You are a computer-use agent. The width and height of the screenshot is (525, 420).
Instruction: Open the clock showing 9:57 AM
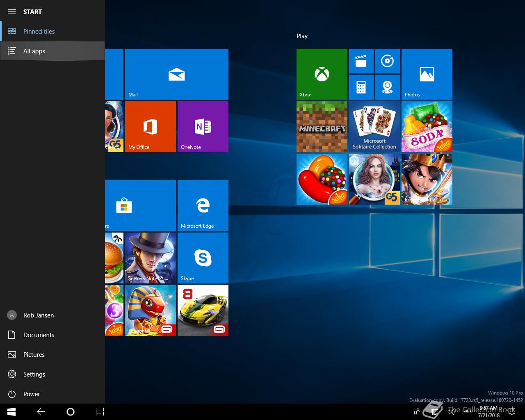click(x=488, y=412)
